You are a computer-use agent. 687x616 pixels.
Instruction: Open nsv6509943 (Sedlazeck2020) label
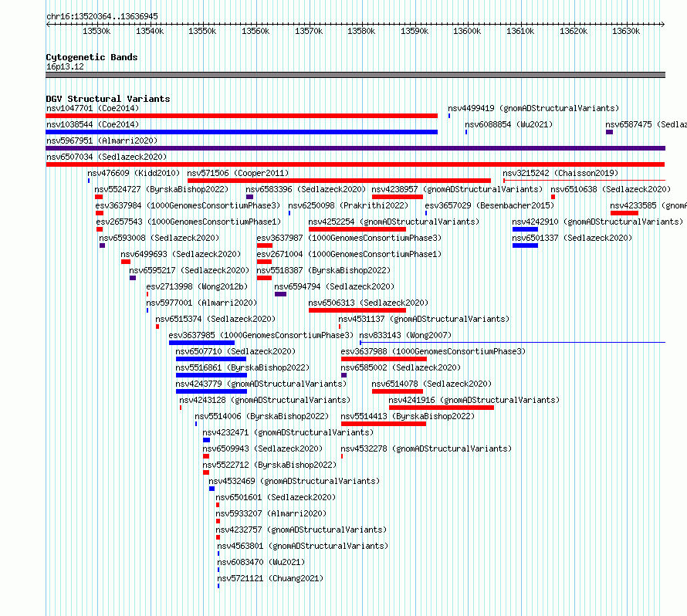(262, 448)
